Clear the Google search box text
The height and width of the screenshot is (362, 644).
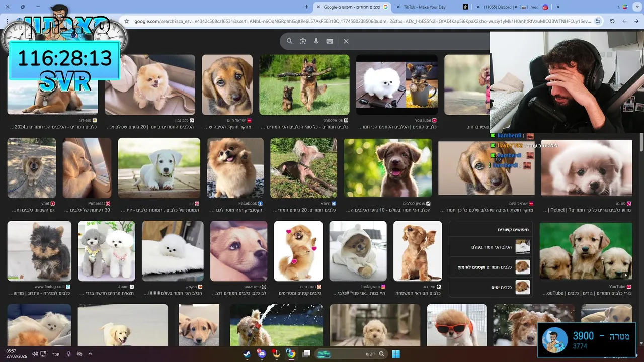pyautogui.click(x=346, y=41)
